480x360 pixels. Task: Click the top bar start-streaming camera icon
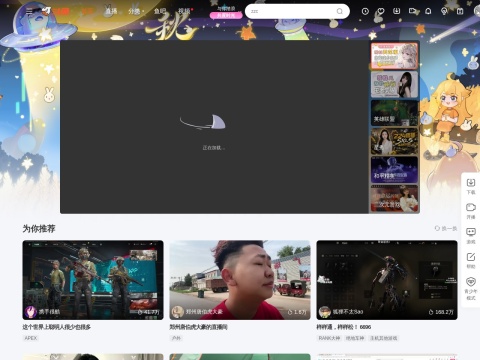[412, 11]
